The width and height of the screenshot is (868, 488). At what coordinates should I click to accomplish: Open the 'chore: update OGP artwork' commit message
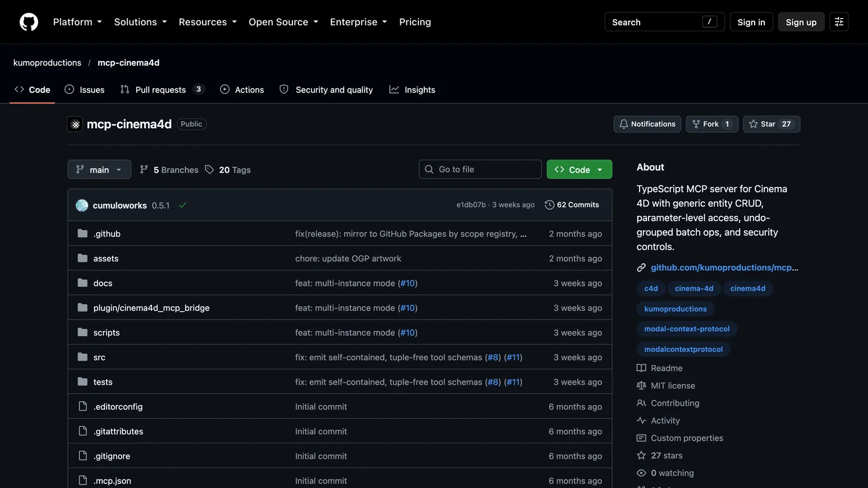pos(348,258)
